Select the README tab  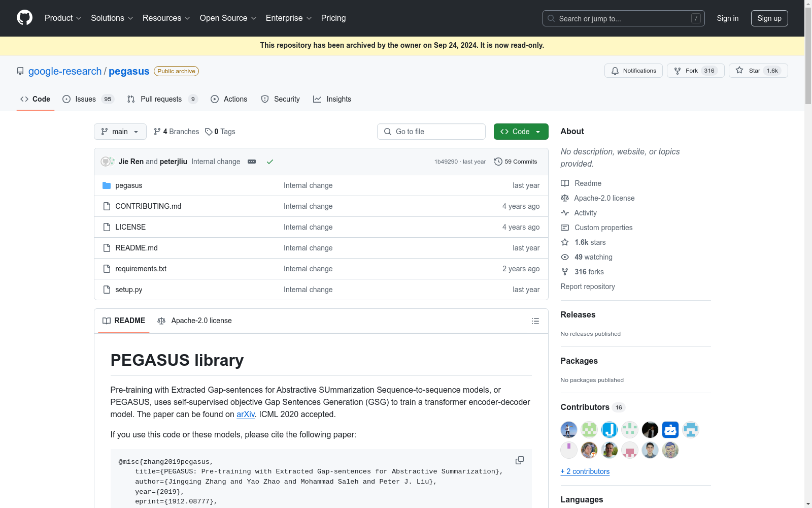(x=124, y=321)
